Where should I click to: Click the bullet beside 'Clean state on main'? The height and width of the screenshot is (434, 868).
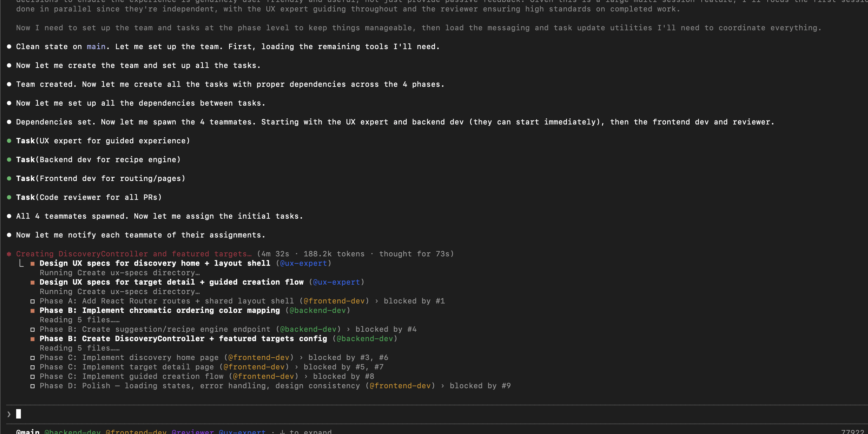click(9, 46)
